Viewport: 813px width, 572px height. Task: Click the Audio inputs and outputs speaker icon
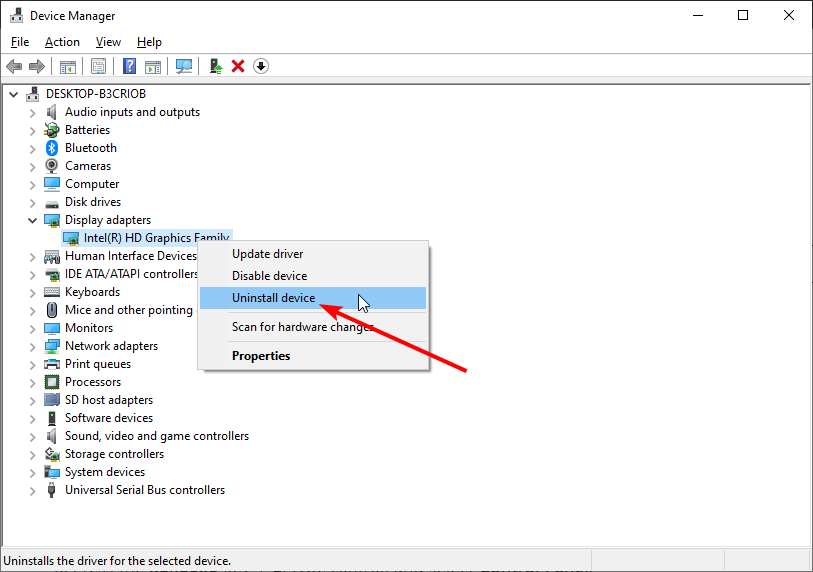pyautogui.click(x=51, y=112)
